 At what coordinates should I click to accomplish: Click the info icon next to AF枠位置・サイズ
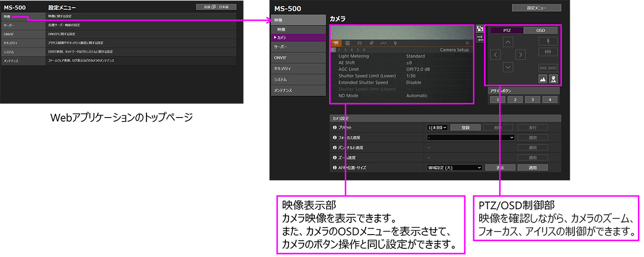335,167
